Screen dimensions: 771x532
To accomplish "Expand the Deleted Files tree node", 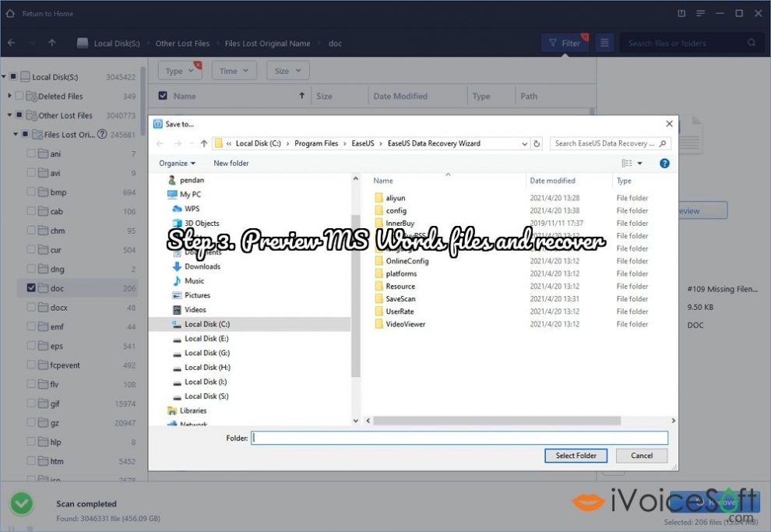I will click(x=9, y=96).
